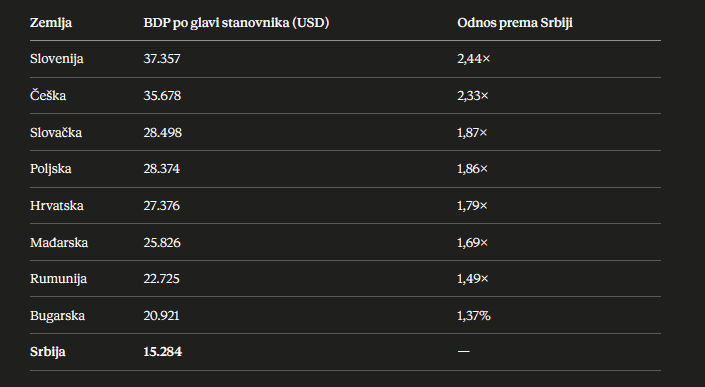Click the Češka country cell
This screenshot has height=387, width=705.
(x=48, y=96)
